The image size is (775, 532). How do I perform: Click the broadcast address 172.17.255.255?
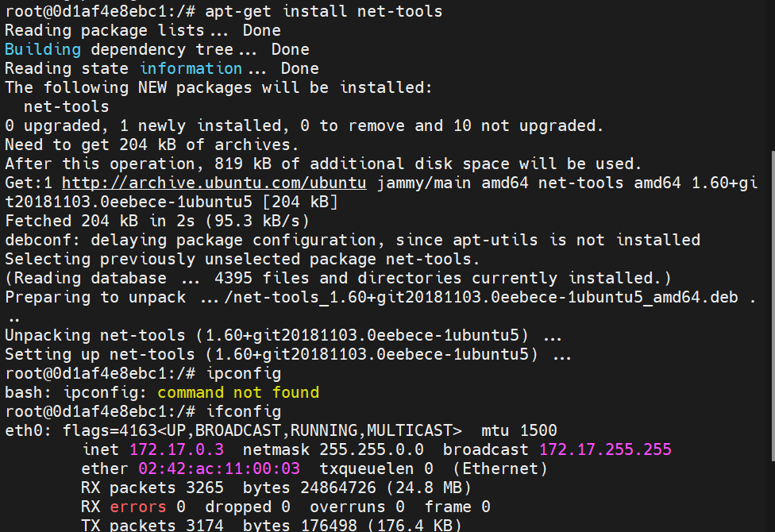(605, 449)
